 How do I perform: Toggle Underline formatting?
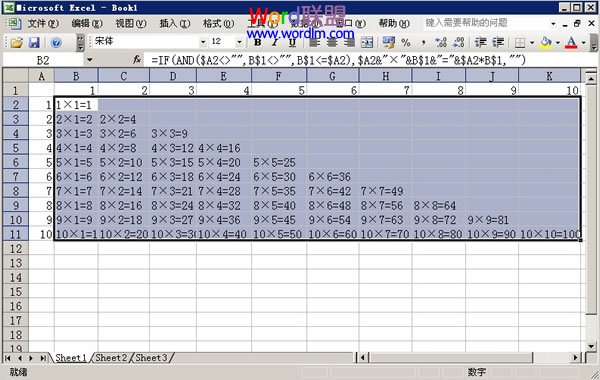(x=292, y=42)
